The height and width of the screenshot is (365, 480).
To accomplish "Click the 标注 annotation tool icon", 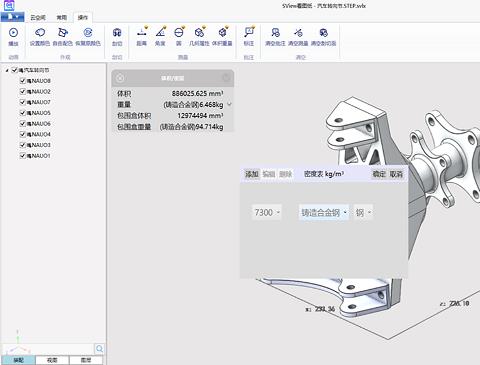I will 249,32.
